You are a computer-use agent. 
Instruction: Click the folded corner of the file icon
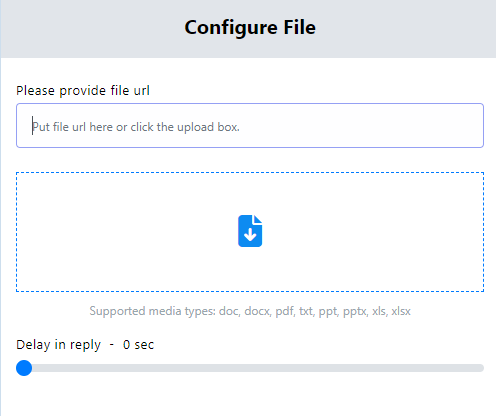[x=258, y=219]
